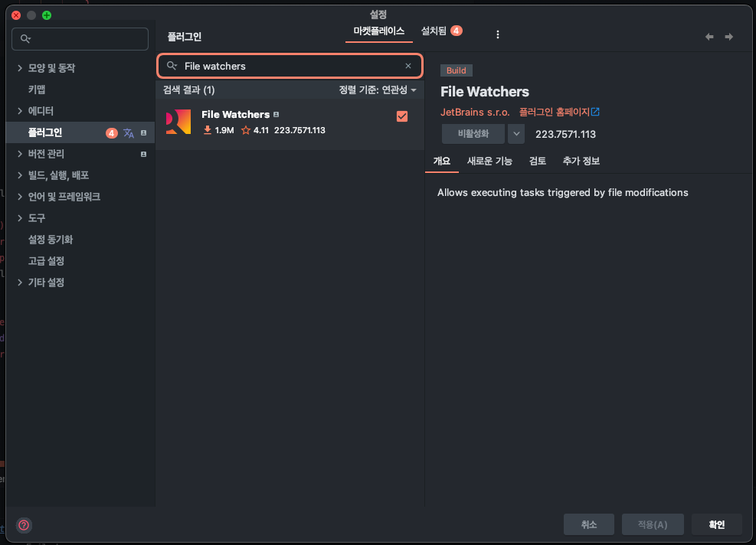Go forward with the right arrow

click(729, 37)
